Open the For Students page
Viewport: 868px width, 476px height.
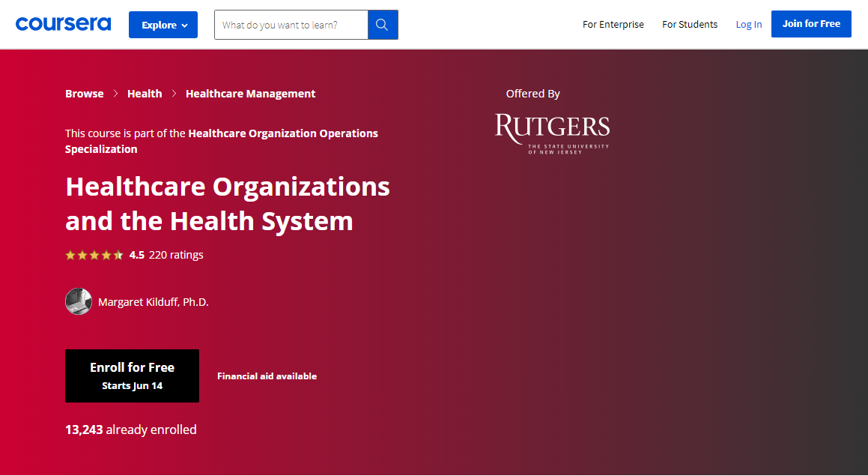click(689, 25)
